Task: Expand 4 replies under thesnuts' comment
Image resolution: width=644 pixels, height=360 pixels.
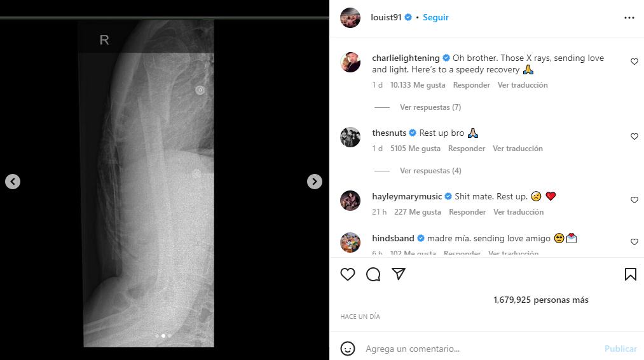Action: tap(430, 171)
